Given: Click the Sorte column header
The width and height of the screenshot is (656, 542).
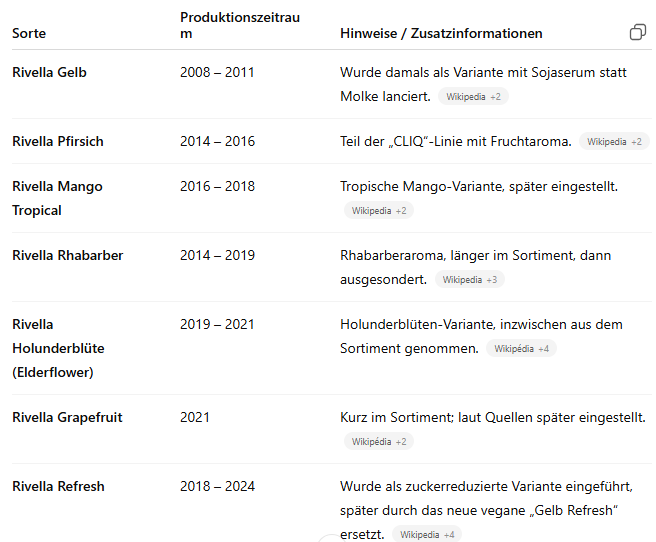Looking at the screenshot, I should [x=29, y=33].
